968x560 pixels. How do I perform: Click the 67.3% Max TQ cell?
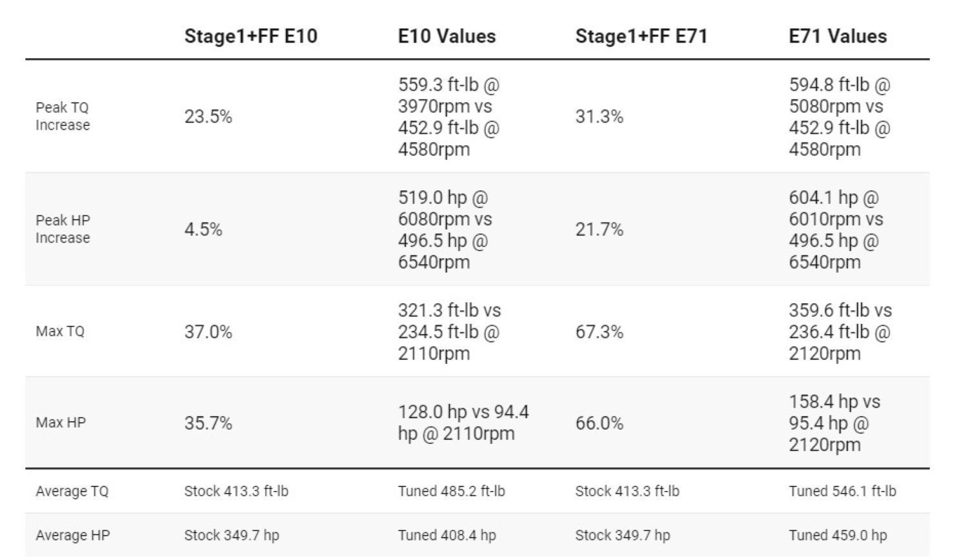tap(599, 332)
